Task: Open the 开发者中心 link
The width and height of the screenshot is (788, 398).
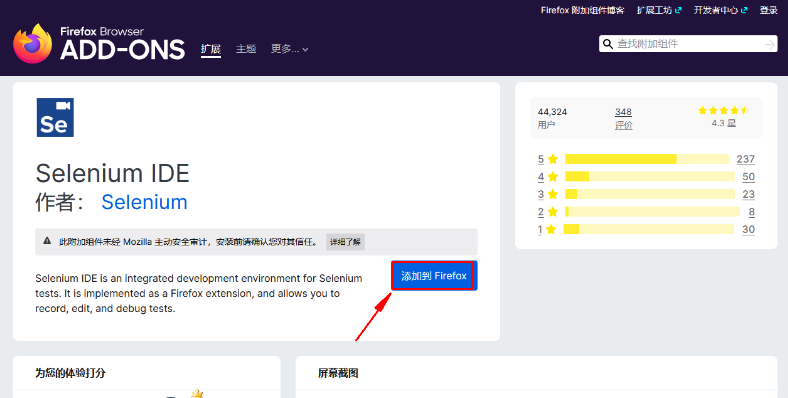Action: click(720, 10)
